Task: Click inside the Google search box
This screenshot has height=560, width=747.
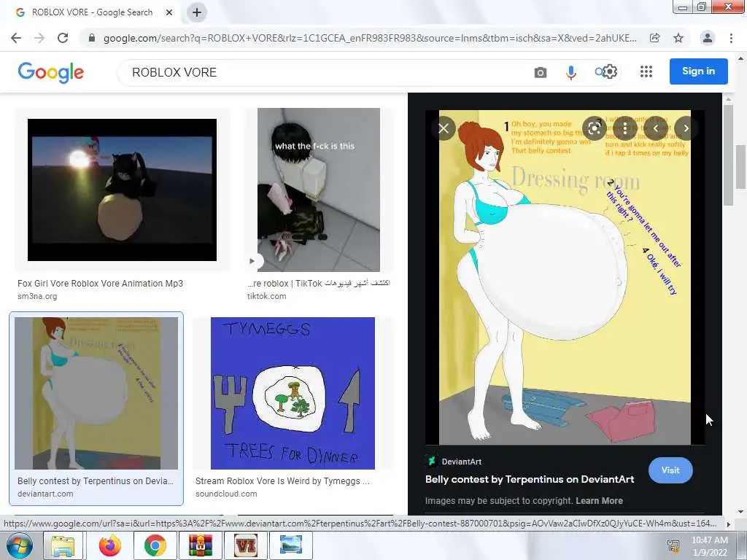Action: [x=324, y=72]
